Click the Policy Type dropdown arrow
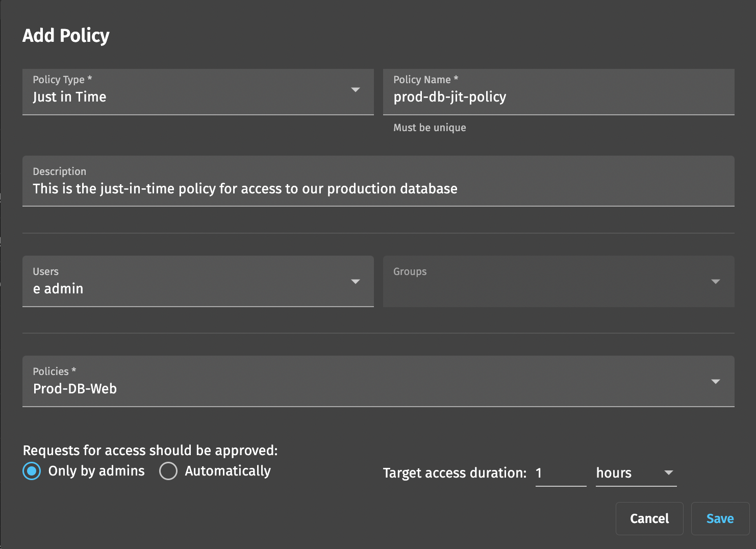This screenshot has height=549, width=756. point(356,90)
